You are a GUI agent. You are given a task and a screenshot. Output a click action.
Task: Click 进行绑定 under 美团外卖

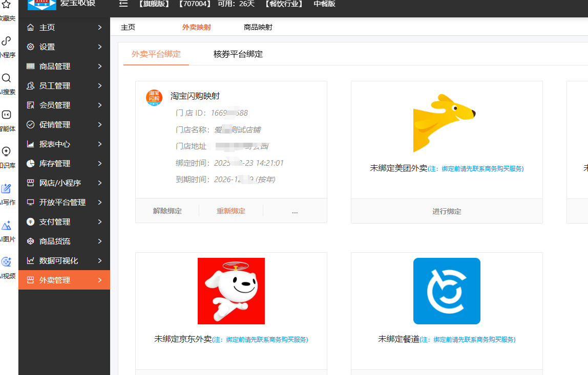pyautogui.click(x=447, y=211)
